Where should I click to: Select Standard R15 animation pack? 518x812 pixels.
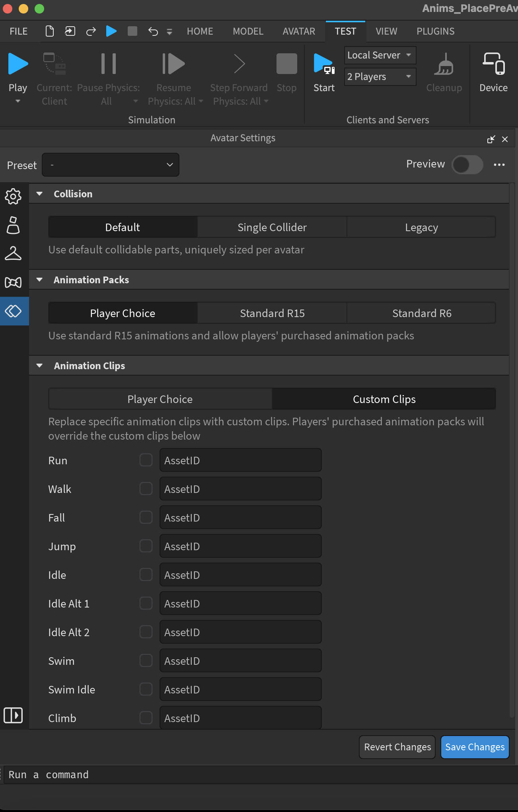[x=272, y=313]
